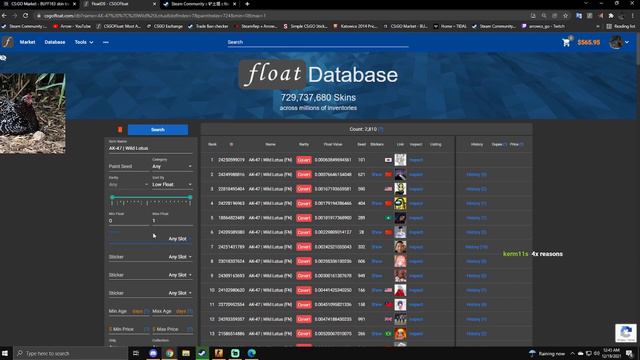The width and height of the screenshot is (640, 360).
Task: Open Microsoft Edge from the taskbar
Action: [251, 353]
